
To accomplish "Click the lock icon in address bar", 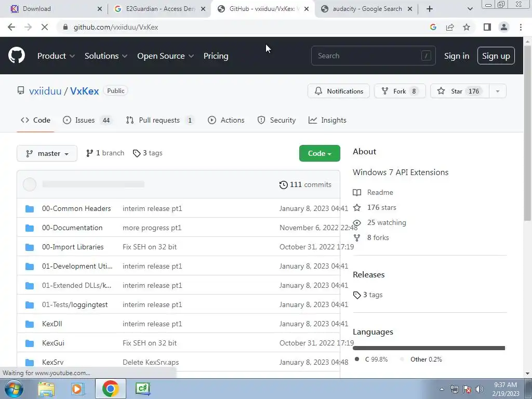I will 65,27.
